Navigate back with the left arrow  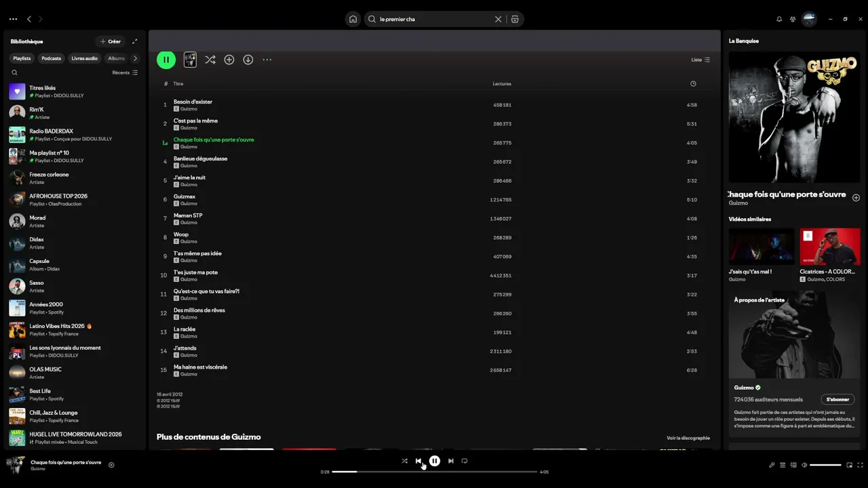[x=29, y=19]
